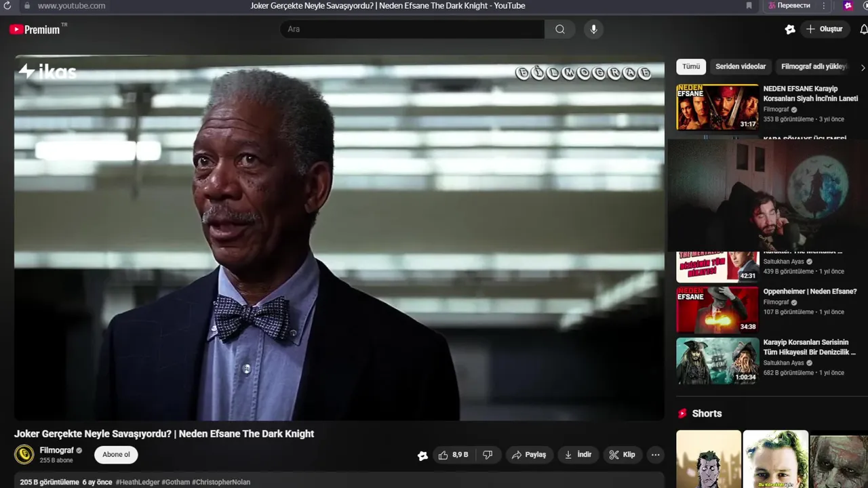The width and height of the screenshot is (868, 488).
Task: Share the video via Paylaş
Action: [x=528, y=455]
